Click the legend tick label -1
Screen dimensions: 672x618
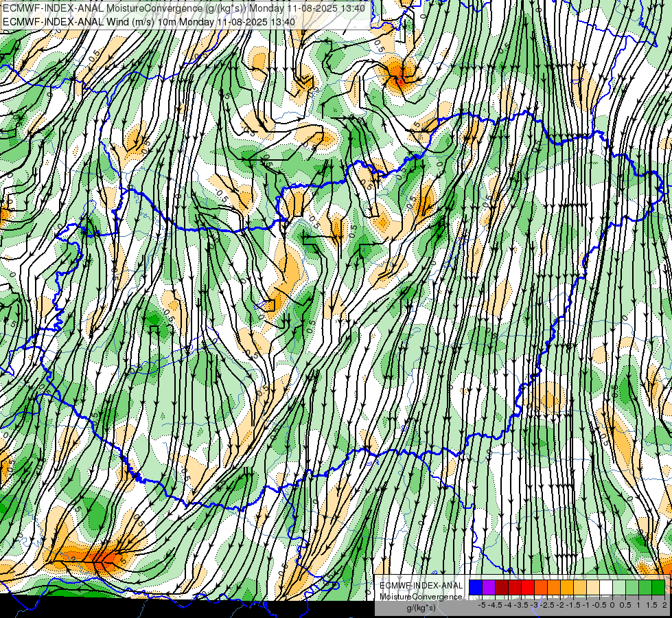[586, 605]
